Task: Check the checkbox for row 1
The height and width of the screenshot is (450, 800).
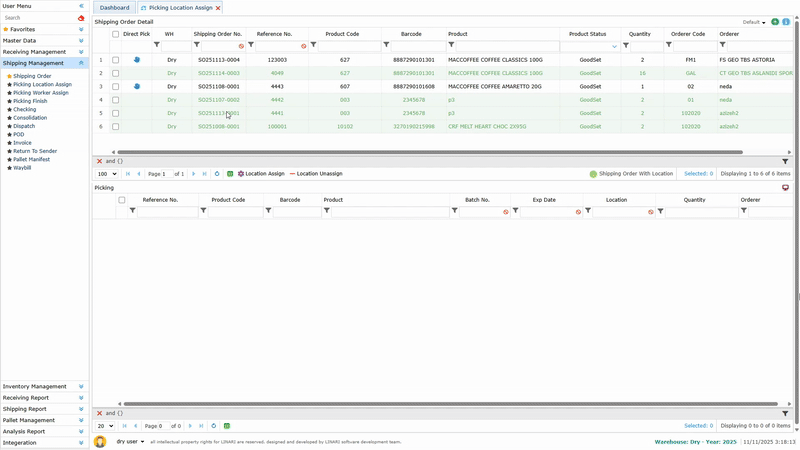Action: click(x=116, y=60)
